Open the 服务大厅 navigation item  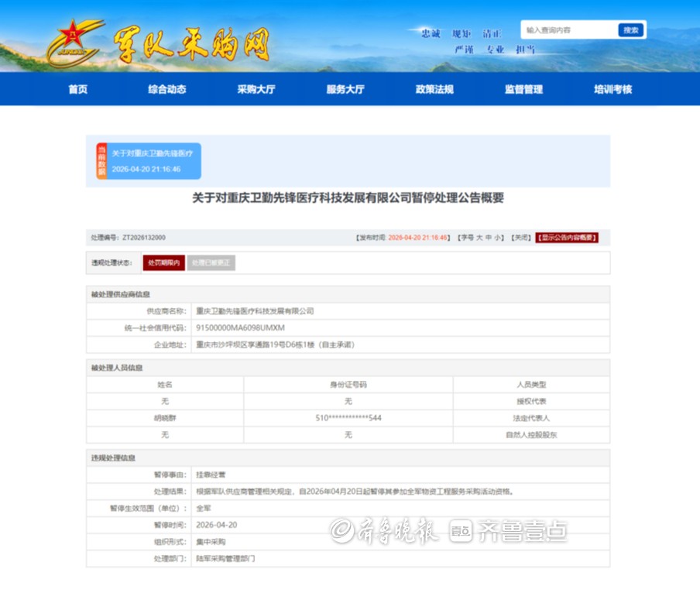pyautogui.click(x=345, y=89)
